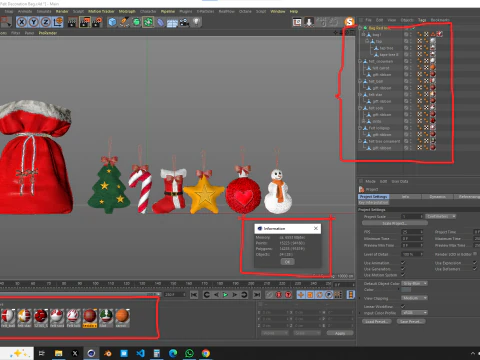Add a Cube primitive object
Screen dimensions: 480x360
point(112,22)
